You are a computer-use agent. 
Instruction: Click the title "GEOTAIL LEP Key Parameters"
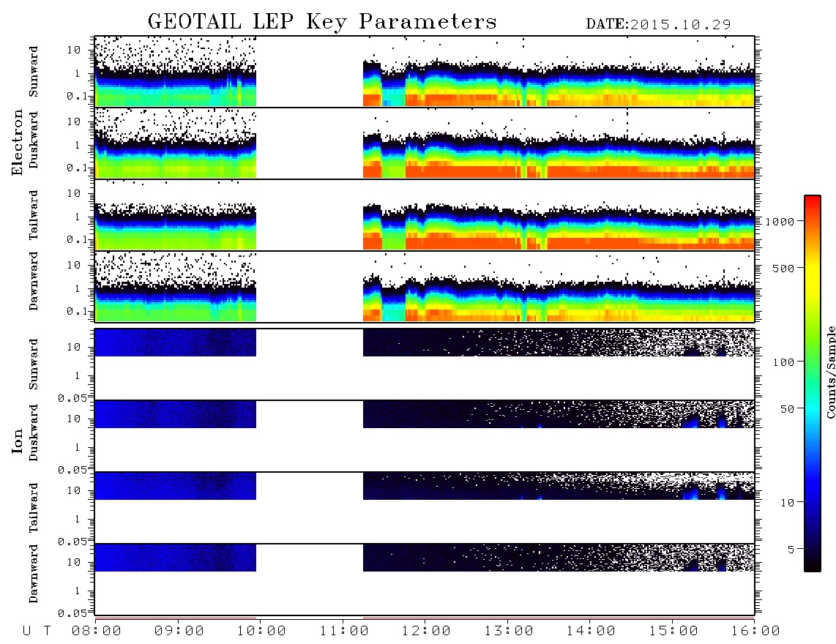pos(322,22)
